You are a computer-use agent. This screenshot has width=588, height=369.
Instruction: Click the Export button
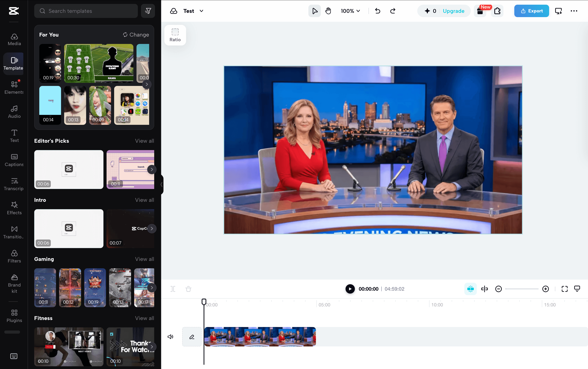point(531,11)
